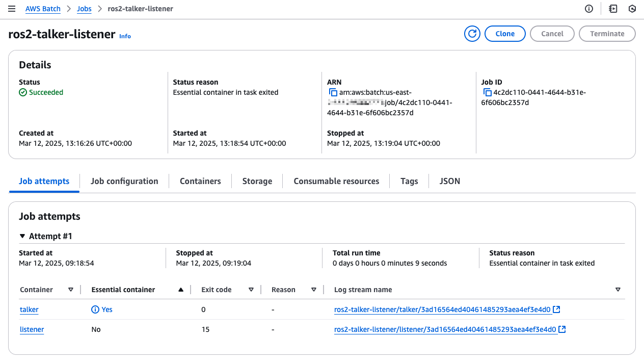This screenshot has height=363, width=644.
Task: Copy the job ARN to clipboard
Action: 334,92
